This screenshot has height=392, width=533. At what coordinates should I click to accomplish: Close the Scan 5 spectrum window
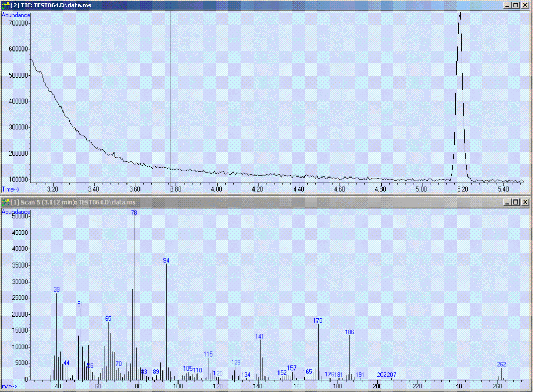[525, 202]
